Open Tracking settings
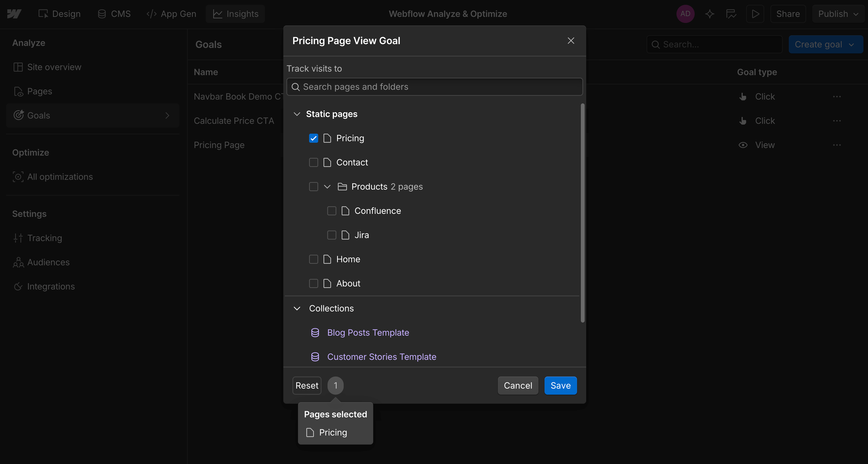This screenshot has height=464, width=868. pyautogui.click(x=44, y=238)
